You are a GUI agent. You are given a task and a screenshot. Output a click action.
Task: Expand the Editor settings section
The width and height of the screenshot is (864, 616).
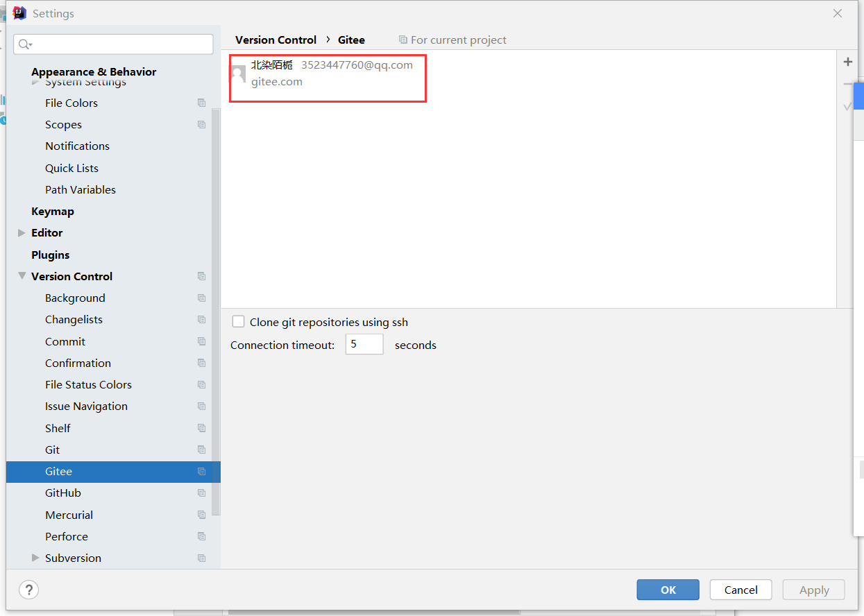coord(22,233)
